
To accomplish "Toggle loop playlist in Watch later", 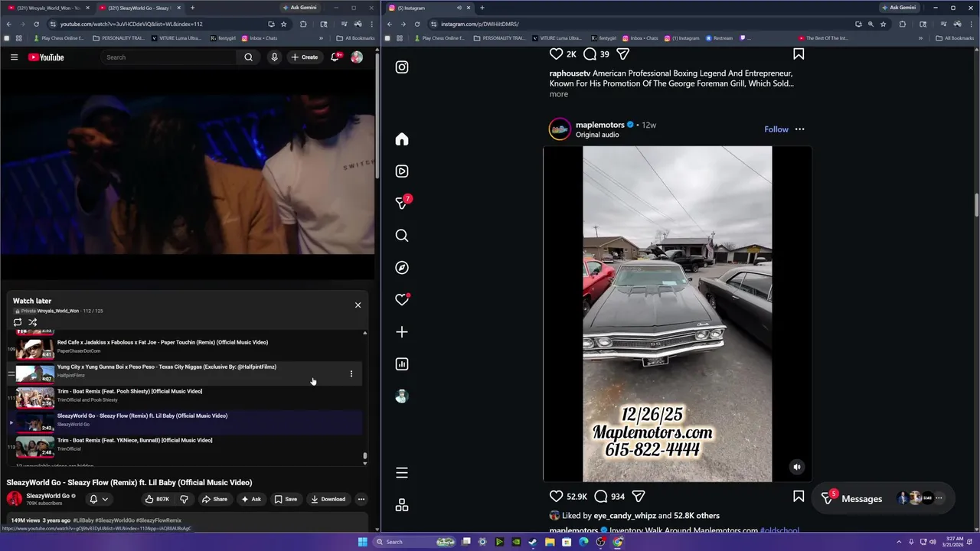I will point(18,322).
